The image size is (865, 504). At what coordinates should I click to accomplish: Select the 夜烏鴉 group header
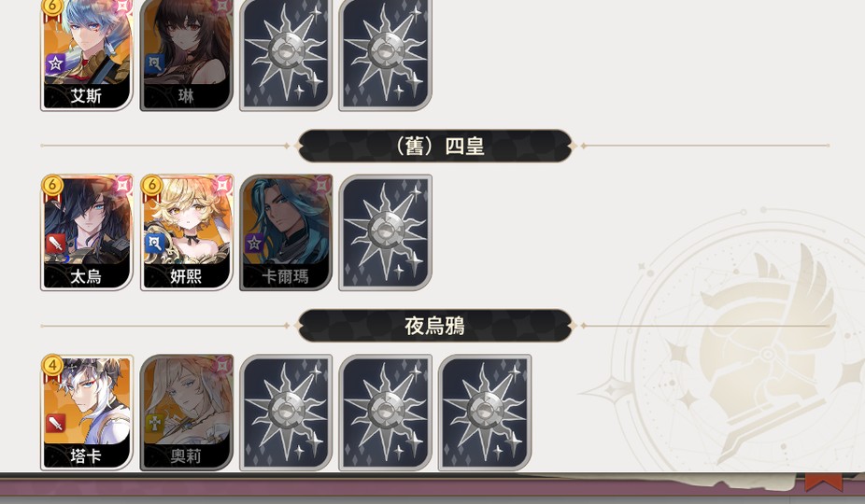434,326
